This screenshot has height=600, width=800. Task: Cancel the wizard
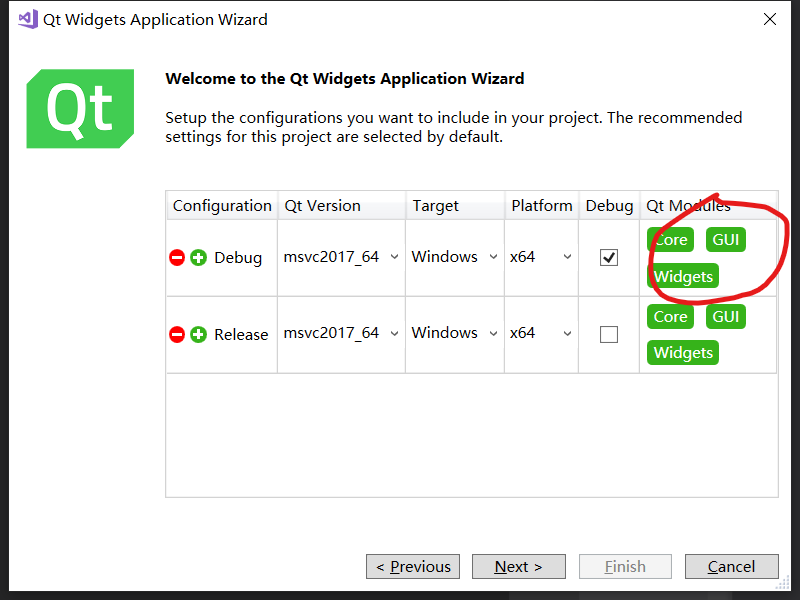pyautogui.click(x=732, y=566)
